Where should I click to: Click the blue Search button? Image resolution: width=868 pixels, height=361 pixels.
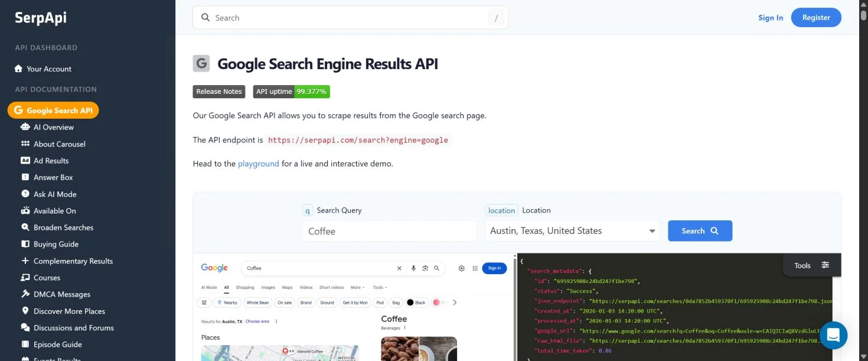pyautogui.click(x=700, y=231)
